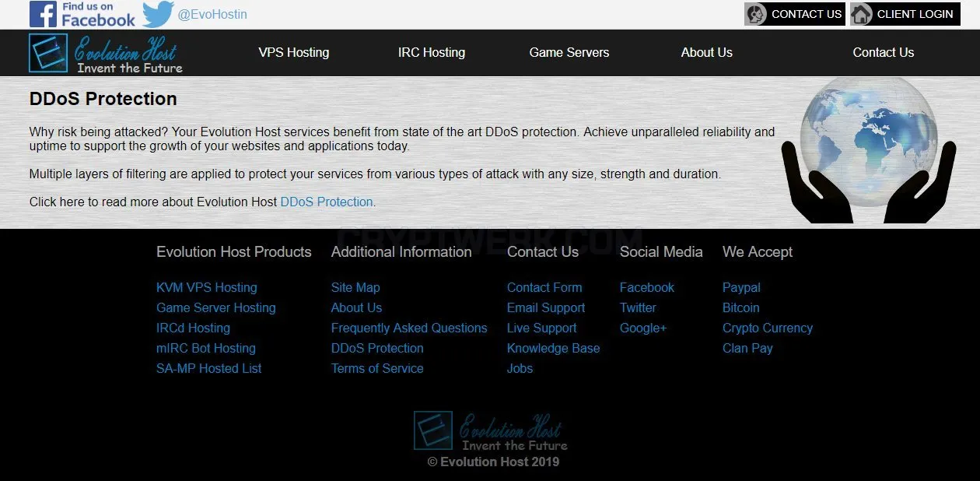This screenshot has width=980, height=481.
Task: Open the About Us footer link
Action: click(x=356, y=307)
